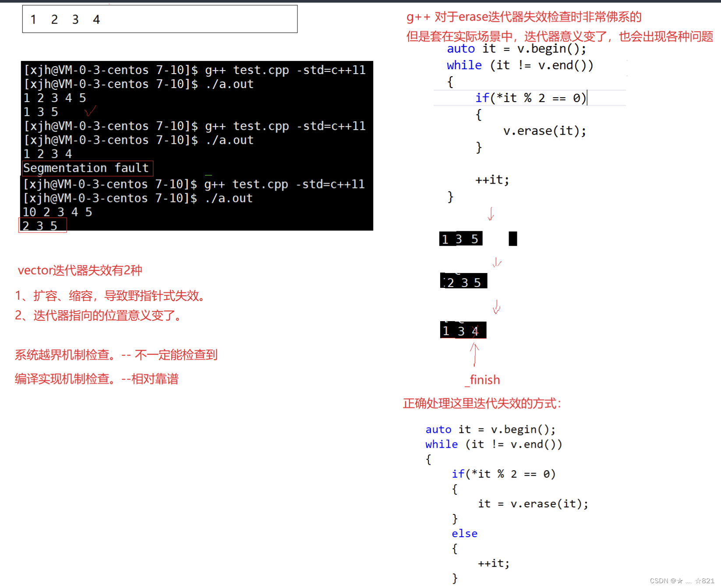721x588 pixels.
Task: Click the 'Segmentation fault' line in the terminal
Action: click(86, 168)
